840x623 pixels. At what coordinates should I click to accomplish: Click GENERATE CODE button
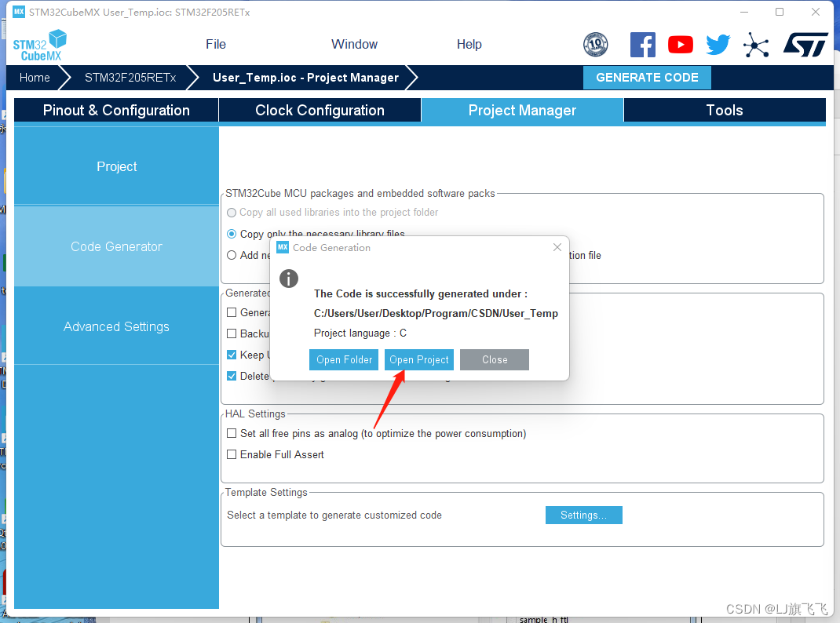click(x=647, y=78)
